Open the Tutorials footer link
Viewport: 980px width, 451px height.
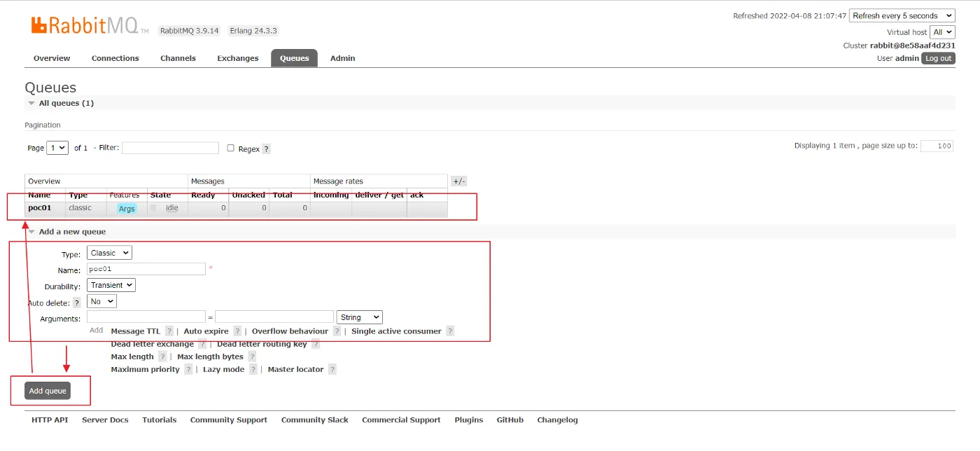pyautogui.click(x=160, y=420)
